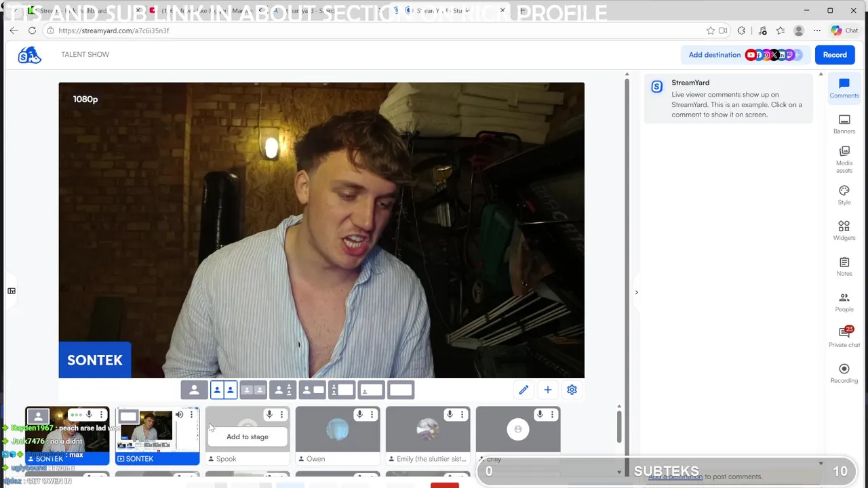
Task: Mute crilly's microphone
Action: coord(540,414)
